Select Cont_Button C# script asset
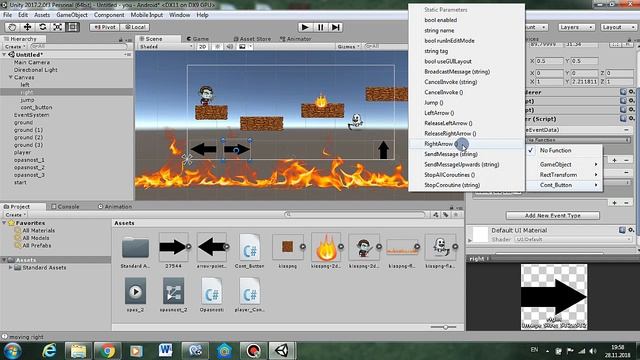640x360 pixels. click(249, 247)
